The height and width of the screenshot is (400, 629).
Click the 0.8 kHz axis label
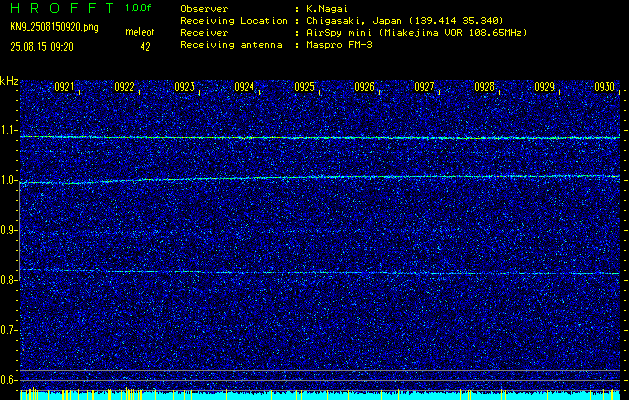pos(8,280)
